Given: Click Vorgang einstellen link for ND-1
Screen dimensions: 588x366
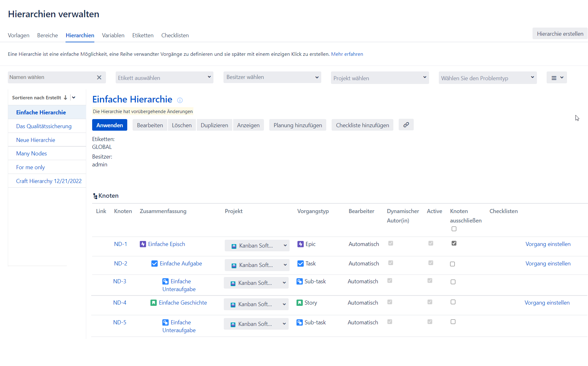Looking at the screenshot, I should pyautogui.click(x=548, y=244).
